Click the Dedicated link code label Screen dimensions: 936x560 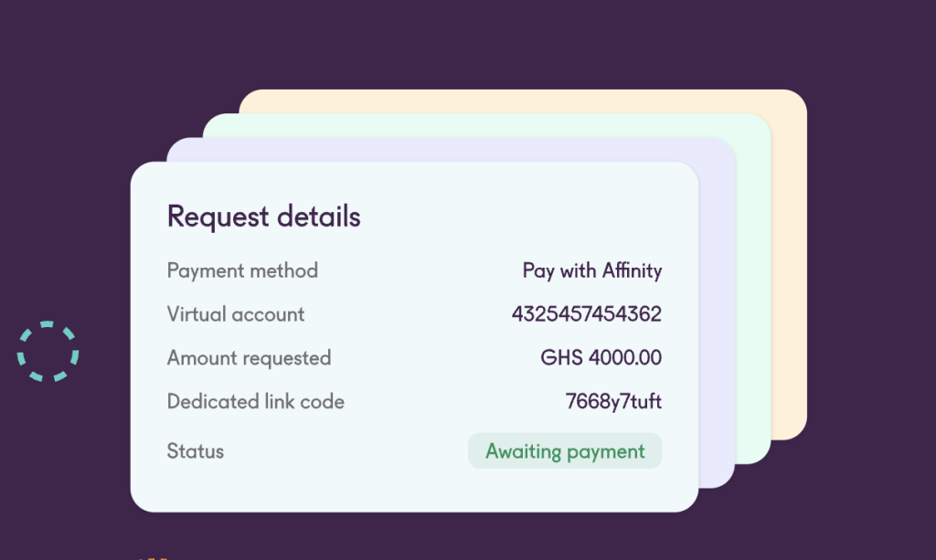255,401
